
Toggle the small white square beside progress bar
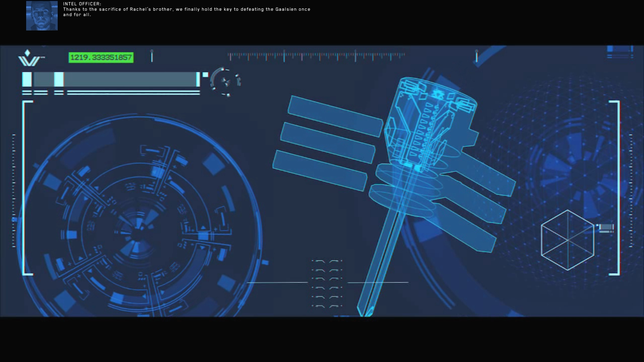(205, 75)
